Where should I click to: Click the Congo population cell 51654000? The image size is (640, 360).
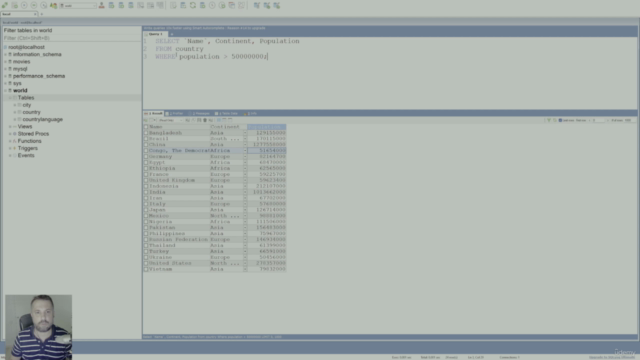pos(267,151)
